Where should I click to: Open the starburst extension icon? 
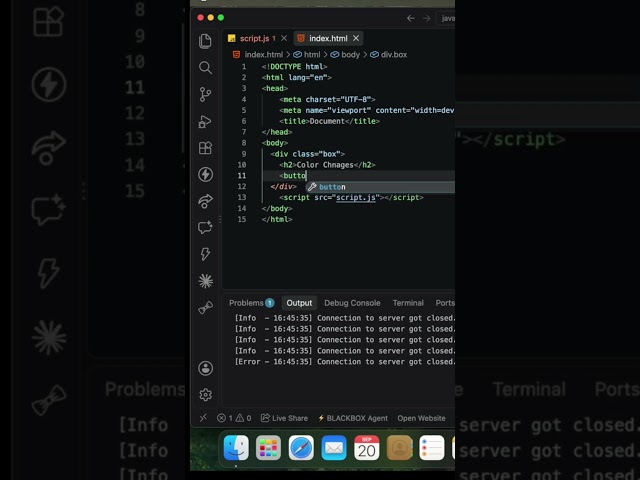pos(205,281)
